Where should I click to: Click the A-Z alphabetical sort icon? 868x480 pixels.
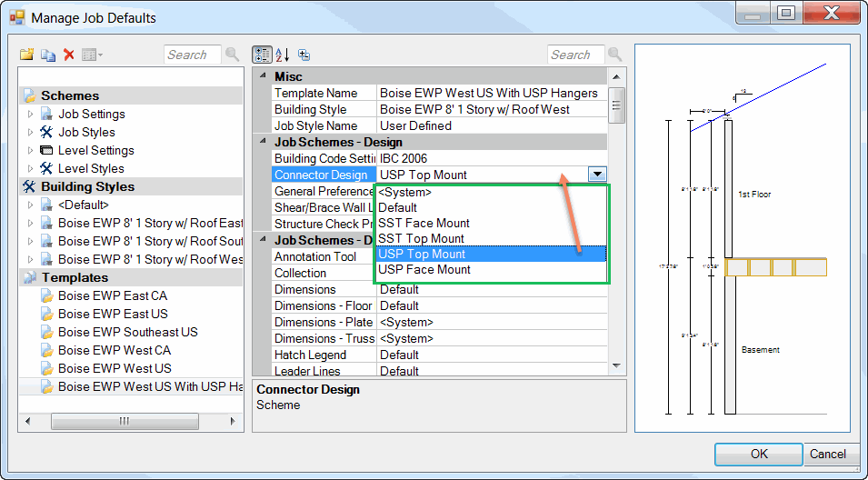pos(283,55)
